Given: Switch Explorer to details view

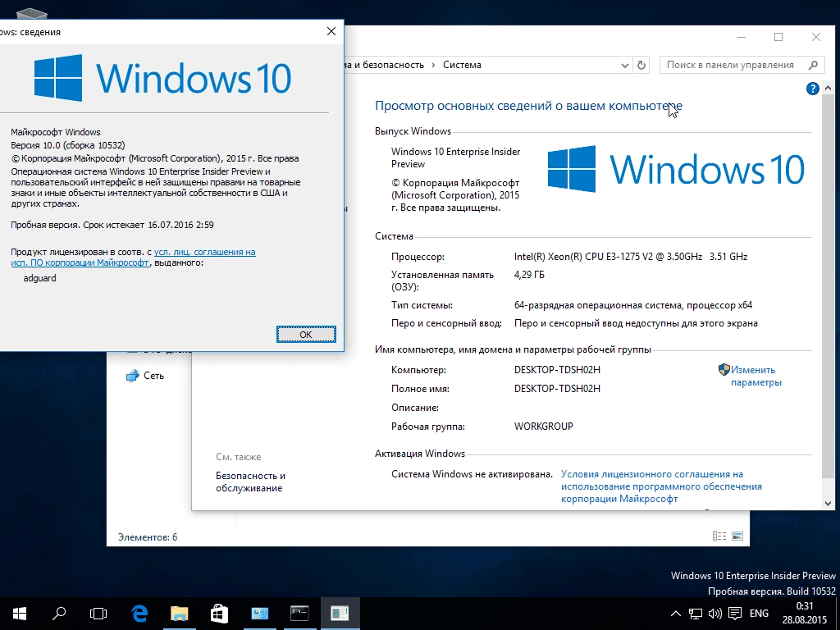Looking at the screenshot, I should click(x=719, y=536).
